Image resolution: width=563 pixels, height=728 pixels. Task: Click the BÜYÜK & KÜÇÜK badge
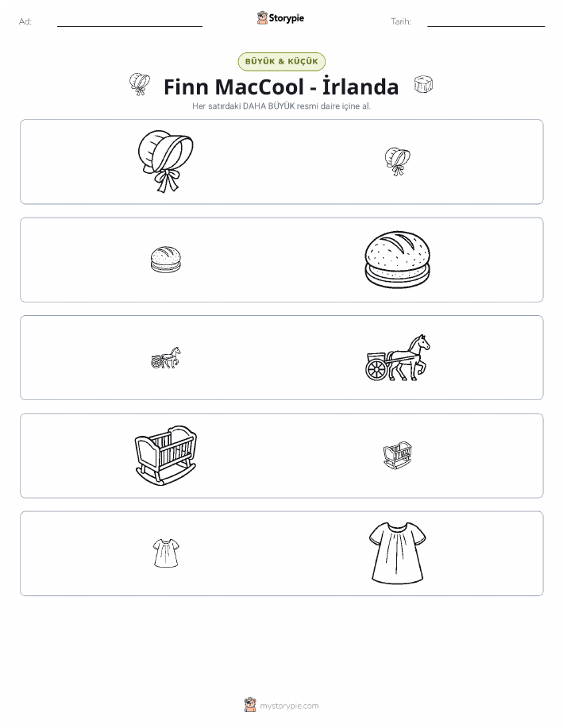pos(281,61)
